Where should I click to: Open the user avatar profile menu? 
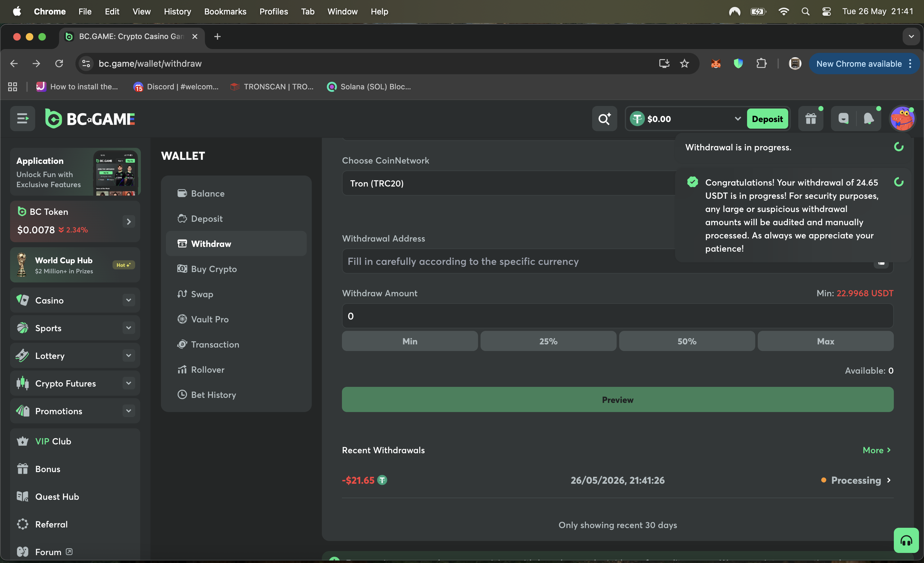902,119
